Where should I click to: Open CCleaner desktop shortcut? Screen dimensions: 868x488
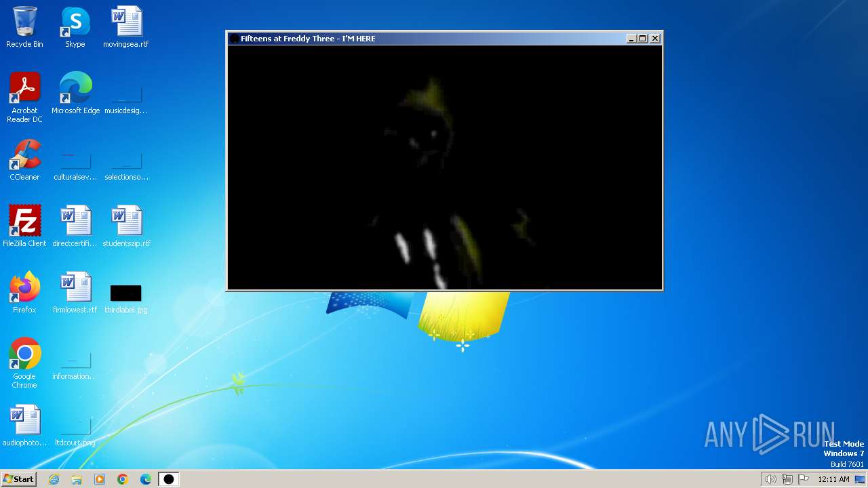(x=24, y=160)
